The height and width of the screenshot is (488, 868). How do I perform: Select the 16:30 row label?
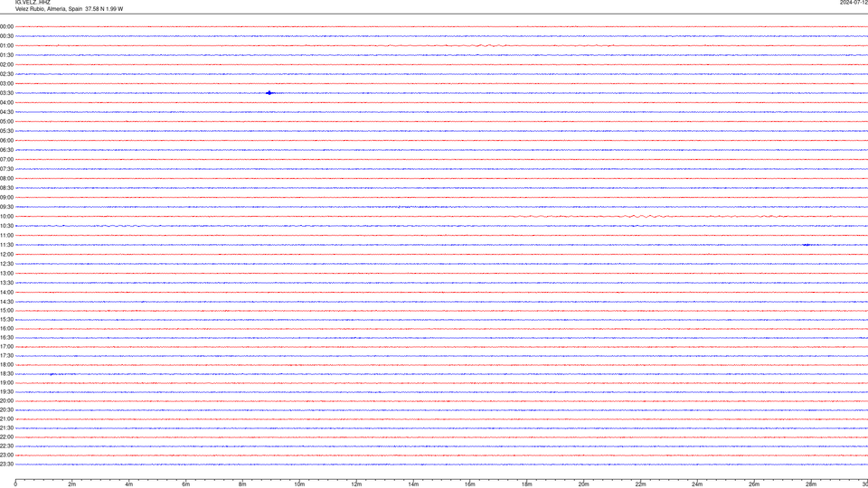point(6,337)
